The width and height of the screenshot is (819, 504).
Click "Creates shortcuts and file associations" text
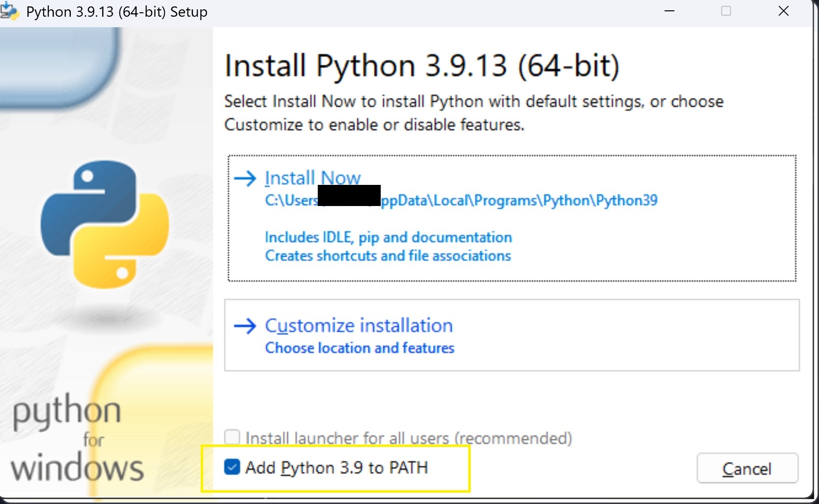[x=388, y=256]
